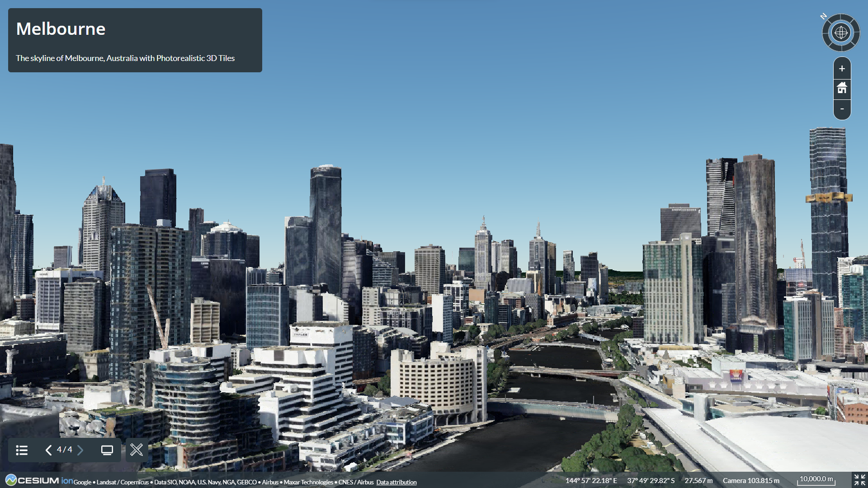
Task: Click the exit fullscreen arrows icon
Action: (x=859, y=480)
